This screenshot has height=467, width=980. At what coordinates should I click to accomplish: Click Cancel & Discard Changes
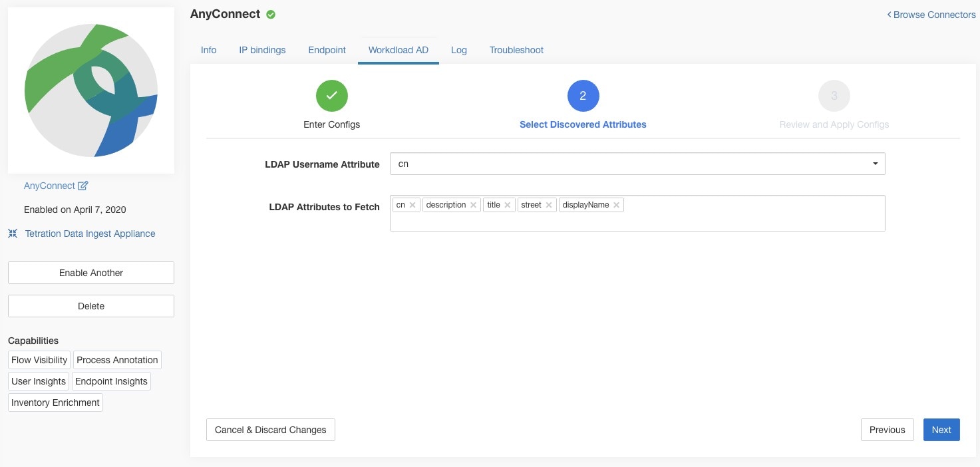271,430
